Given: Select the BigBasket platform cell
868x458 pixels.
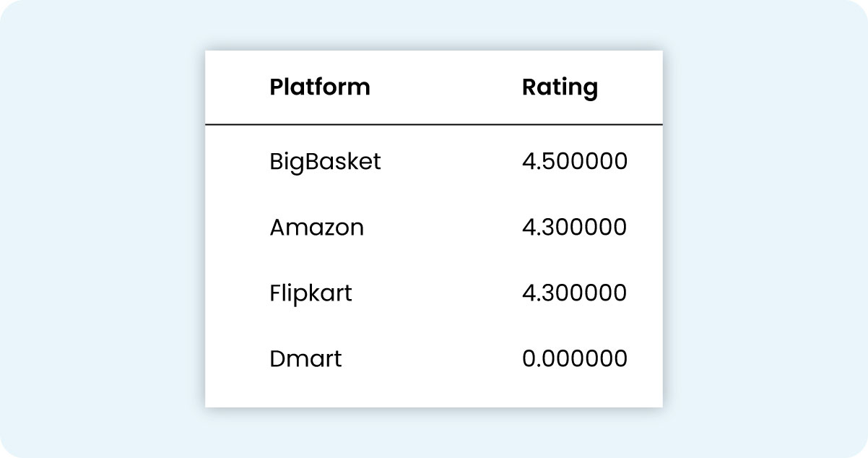Looking at the screenshot, I should pyautogui.click(x=325, y=162).
